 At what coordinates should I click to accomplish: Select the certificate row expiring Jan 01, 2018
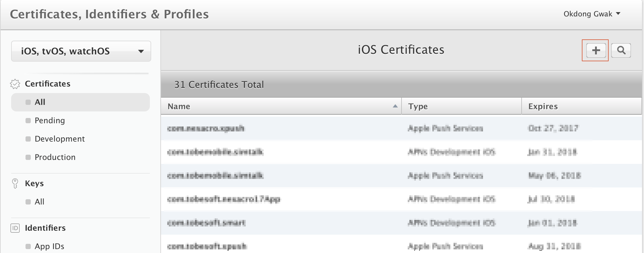[x=401, y=223]
